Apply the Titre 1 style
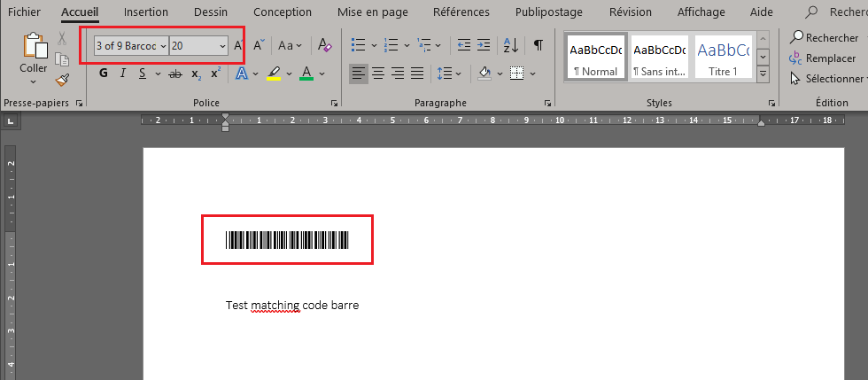The image size is (868, 380). pos(722,58)
